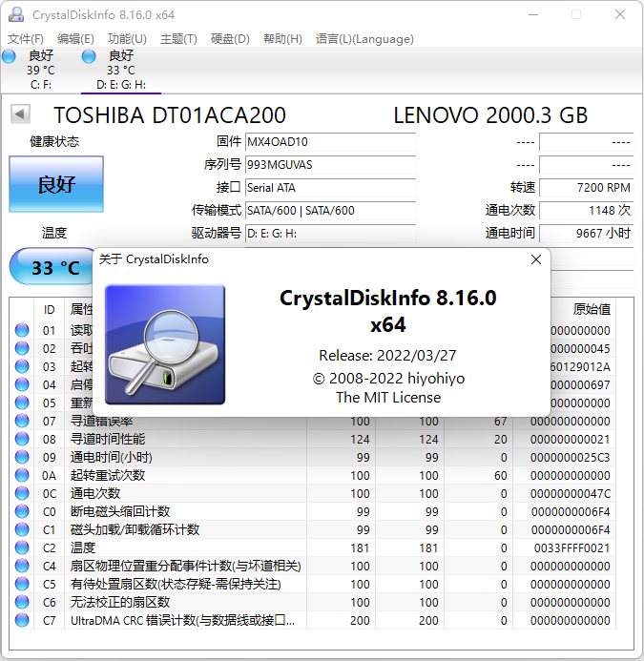644x661 pixels.
Task: Click the ID column header
Action: coord(49,309)
